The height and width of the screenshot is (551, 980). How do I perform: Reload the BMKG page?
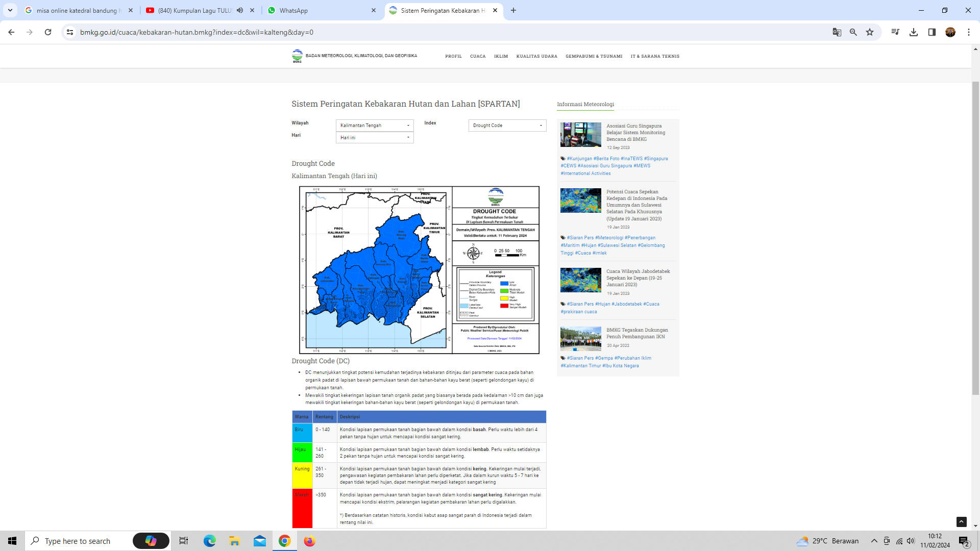pos(48,32)
